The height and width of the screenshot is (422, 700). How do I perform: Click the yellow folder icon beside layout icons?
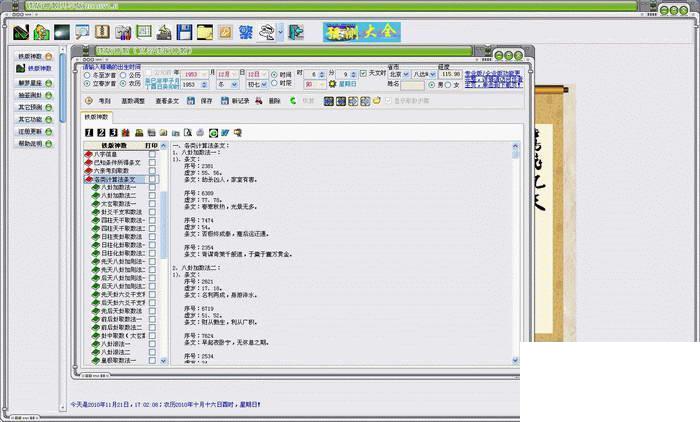[x=377, y=100]
